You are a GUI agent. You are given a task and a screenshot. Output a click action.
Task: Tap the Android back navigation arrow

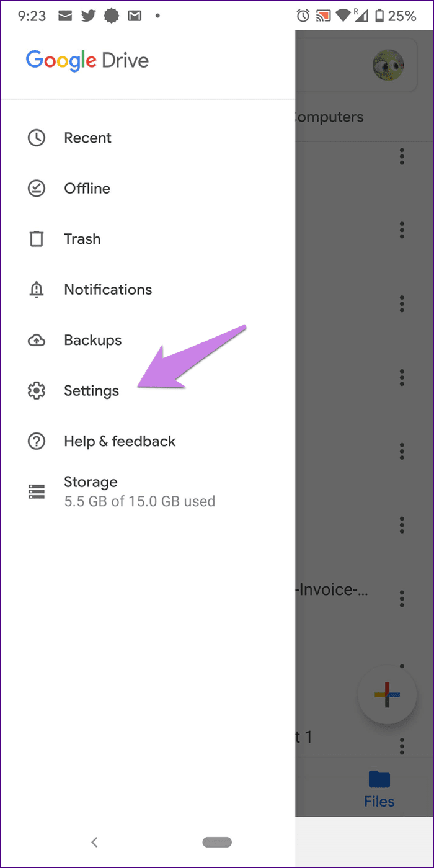click(94, 842)
